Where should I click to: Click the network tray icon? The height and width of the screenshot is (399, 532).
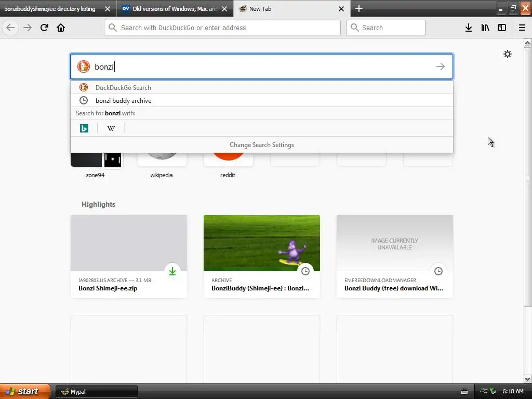484,391
